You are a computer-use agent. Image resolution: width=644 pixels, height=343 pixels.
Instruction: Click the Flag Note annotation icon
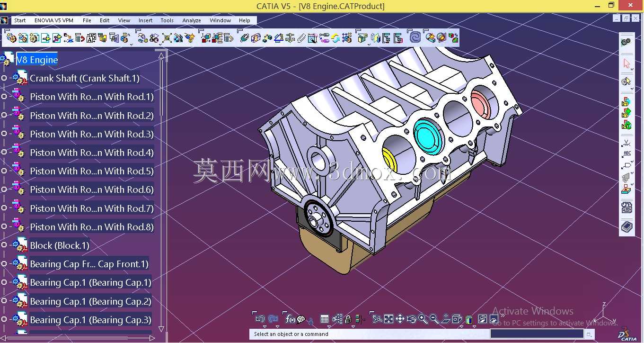pos(626,166)
